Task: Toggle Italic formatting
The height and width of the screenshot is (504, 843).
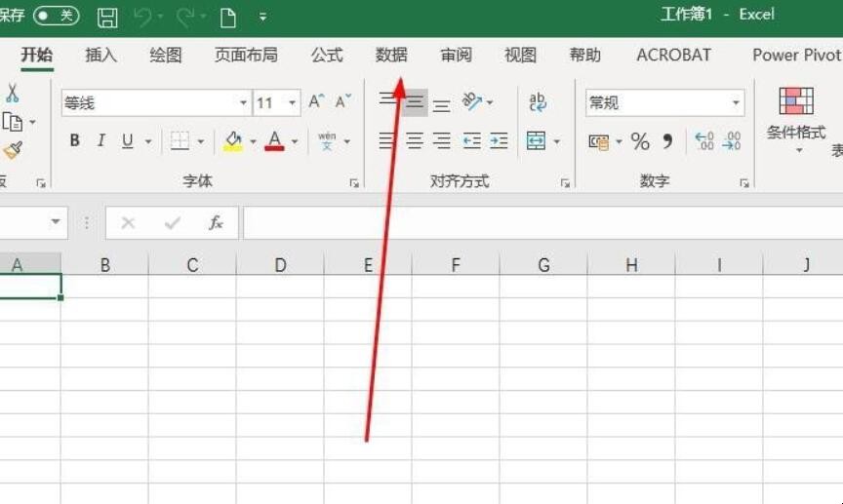Action: (100, 140)
